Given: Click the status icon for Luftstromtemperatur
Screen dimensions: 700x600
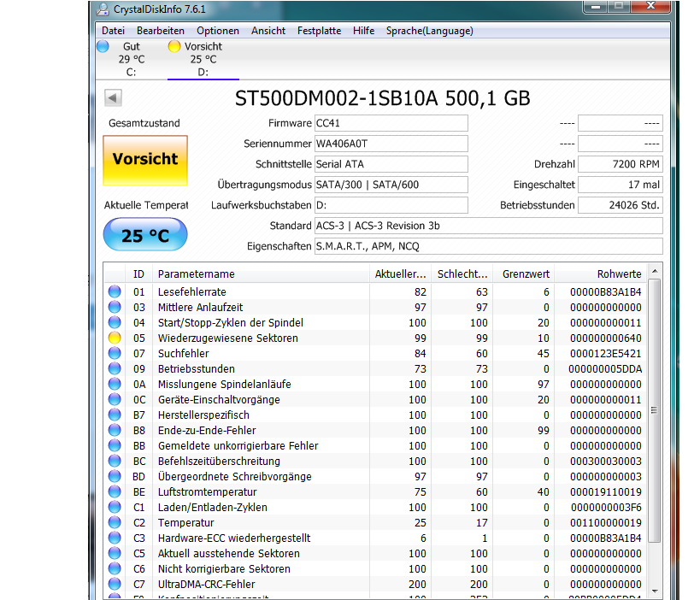Looking at the screenshot, I should tap(115, 492).
